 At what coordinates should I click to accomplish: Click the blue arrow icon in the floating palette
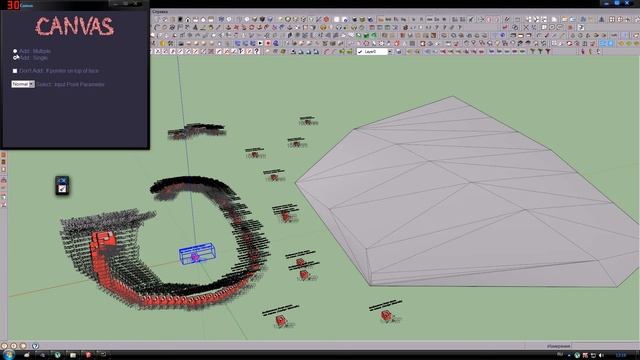pyautogui.click(x=62, y=180)
